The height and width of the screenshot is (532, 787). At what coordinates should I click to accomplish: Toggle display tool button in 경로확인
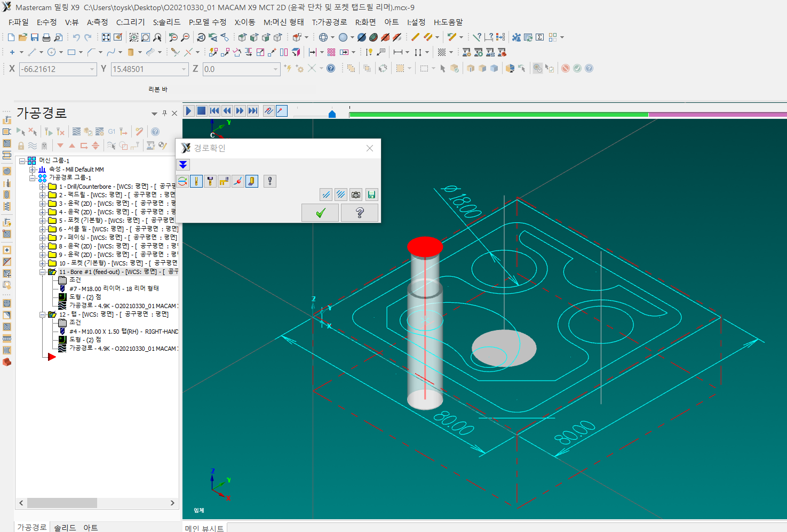(x=196, y=181)
